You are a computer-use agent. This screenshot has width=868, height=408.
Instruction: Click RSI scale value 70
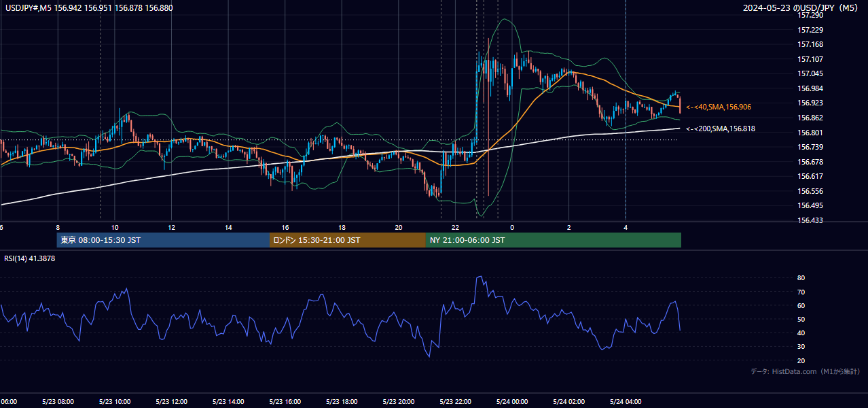pos(801,292)
